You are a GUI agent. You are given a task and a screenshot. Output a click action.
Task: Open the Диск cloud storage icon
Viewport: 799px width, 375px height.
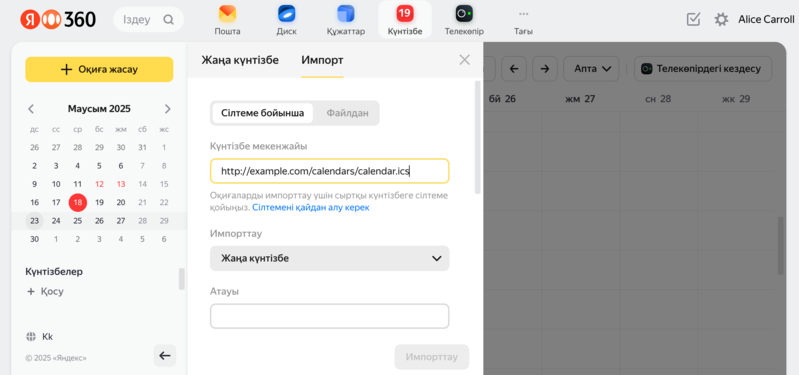[x=286, y=14]
